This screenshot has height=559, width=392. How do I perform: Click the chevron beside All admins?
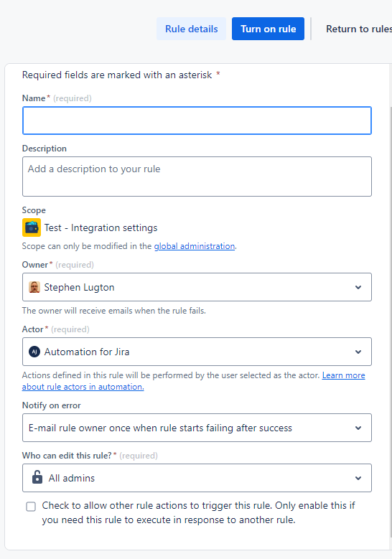(x=358, y=478)
